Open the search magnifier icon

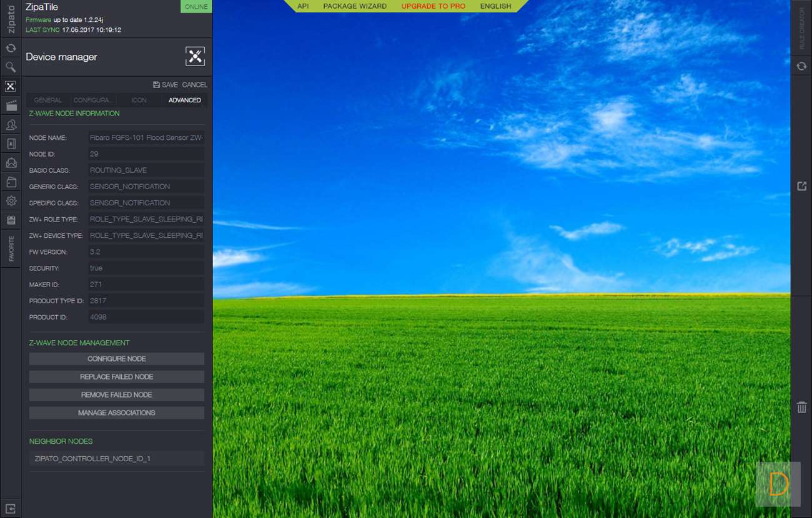click(x=11, y=67)
